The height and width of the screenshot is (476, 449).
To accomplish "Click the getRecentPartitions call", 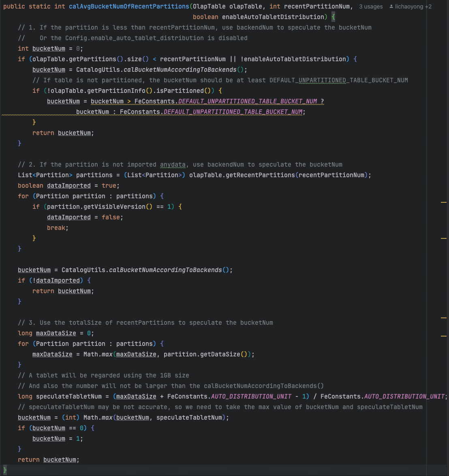I will coord(260,175).
